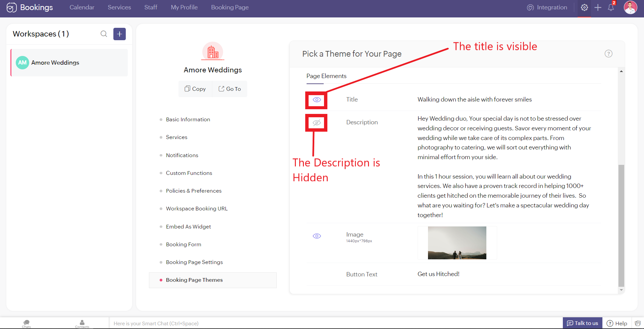Click the AM workspace avatar badge
Viewport: 644px width, 329px height.
(x=22, y=63)
